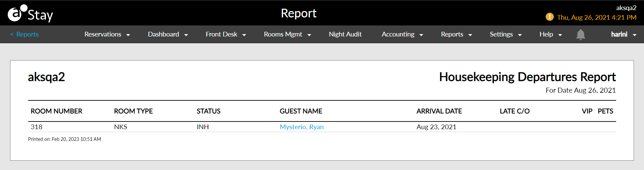This screenshot has width=644, height=170.
Task: Click the business date Thu, Aug 26, 2021
Action: (597, 17)
